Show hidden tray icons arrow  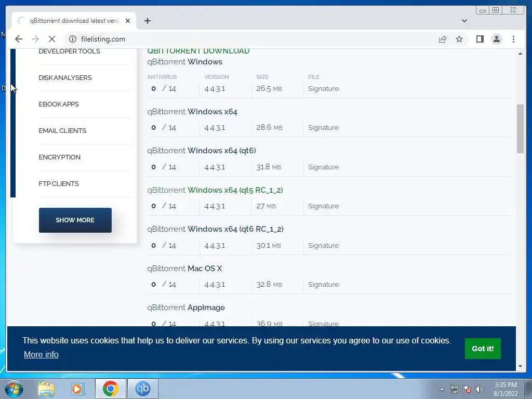tap(442, 389)
